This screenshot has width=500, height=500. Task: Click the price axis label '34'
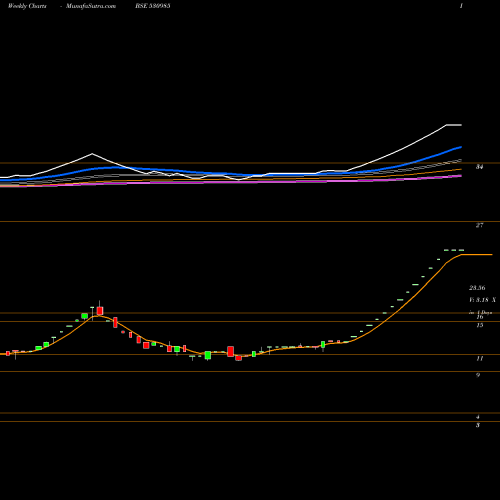[479, 167]
